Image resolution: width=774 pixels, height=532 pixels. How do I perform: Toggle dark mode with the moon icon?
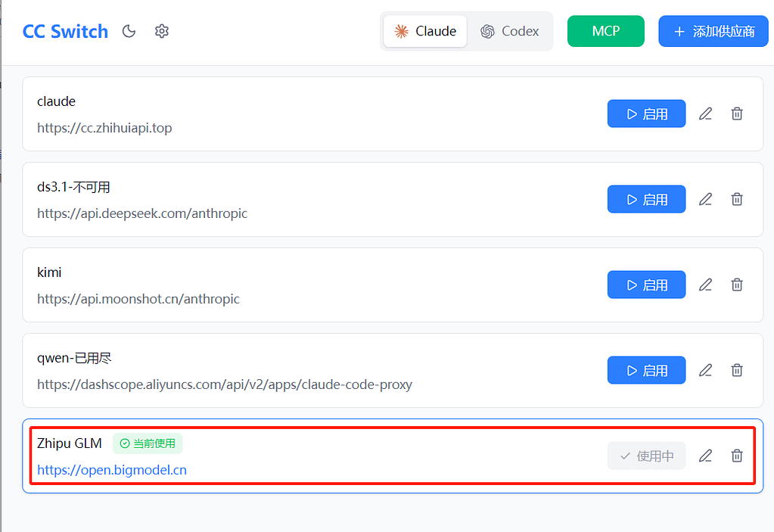click(129, 31)
